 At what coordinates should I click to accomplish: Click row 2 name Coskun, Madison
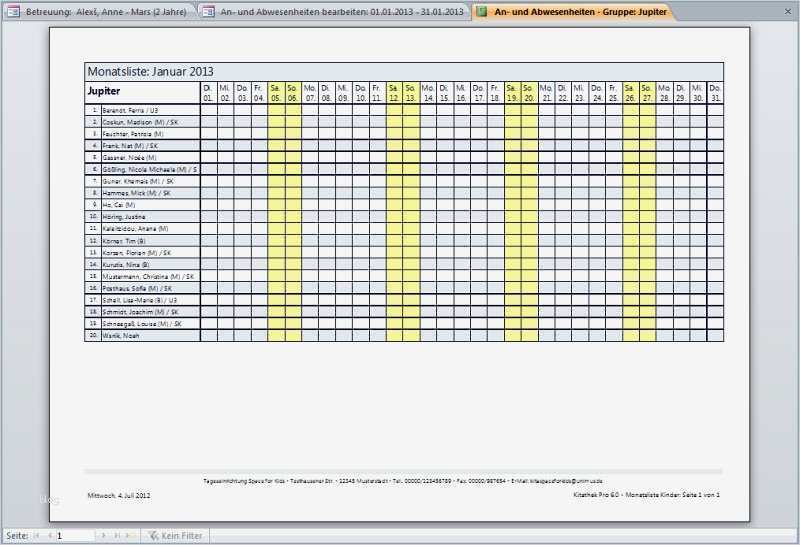(140, 122)
